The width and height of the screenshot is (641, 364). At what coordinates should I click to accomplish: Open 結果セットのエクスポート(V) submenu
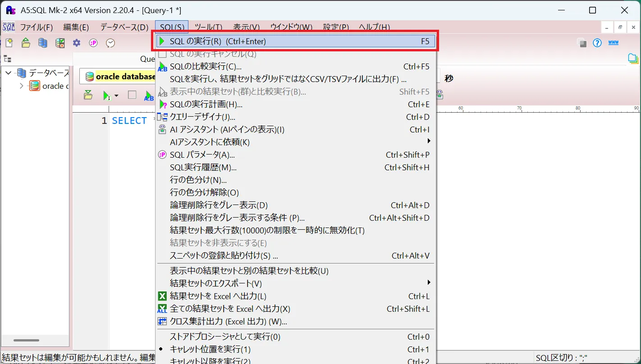point(295,283)
